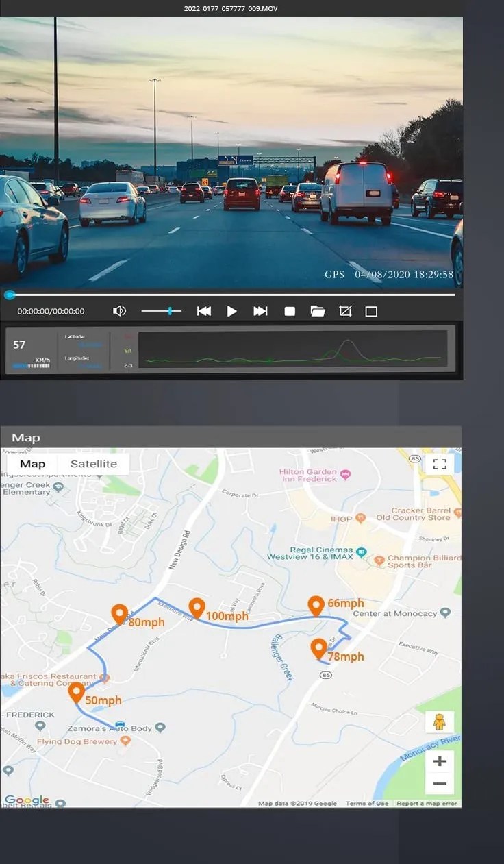Click the video seek bar handle
504x864 pixels.
tap(10, 295)
